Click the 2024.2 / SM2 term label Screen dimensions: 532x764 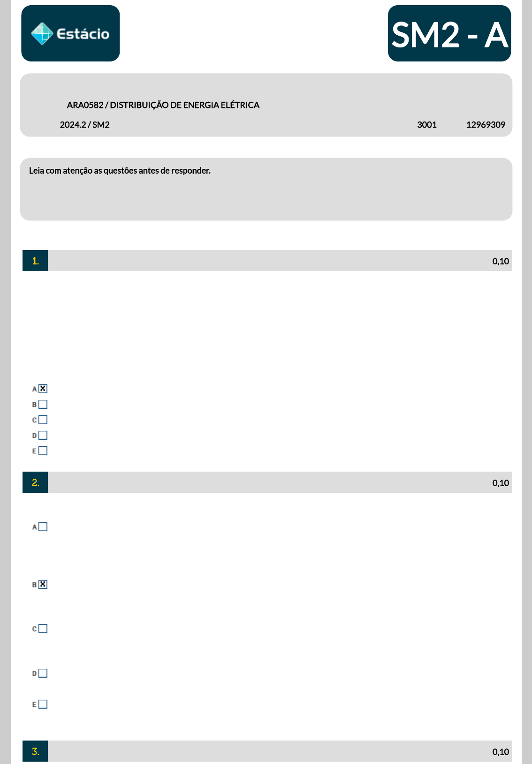pos(84,124)
